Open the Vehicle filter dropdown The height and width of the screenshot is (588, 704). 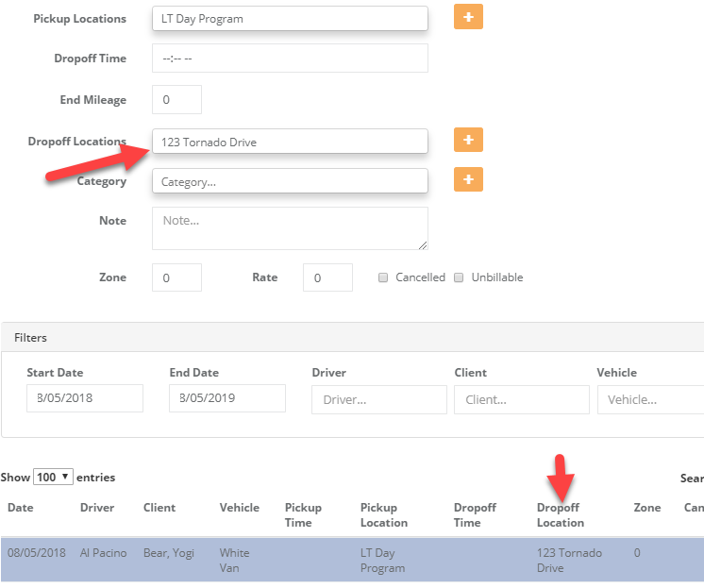651,399
